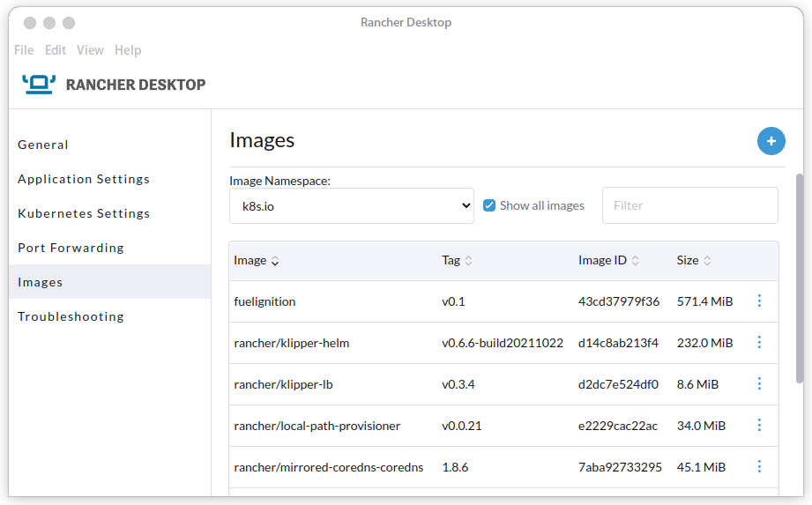Click image ID 7aba92733295
Screen dimensions: 812x505
coord(620,467)
